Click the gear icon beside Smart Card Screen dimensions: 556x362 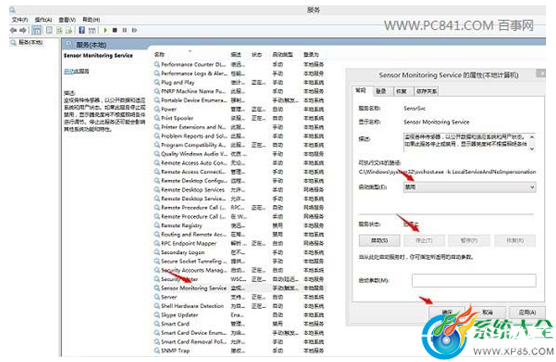coord(157,324)
